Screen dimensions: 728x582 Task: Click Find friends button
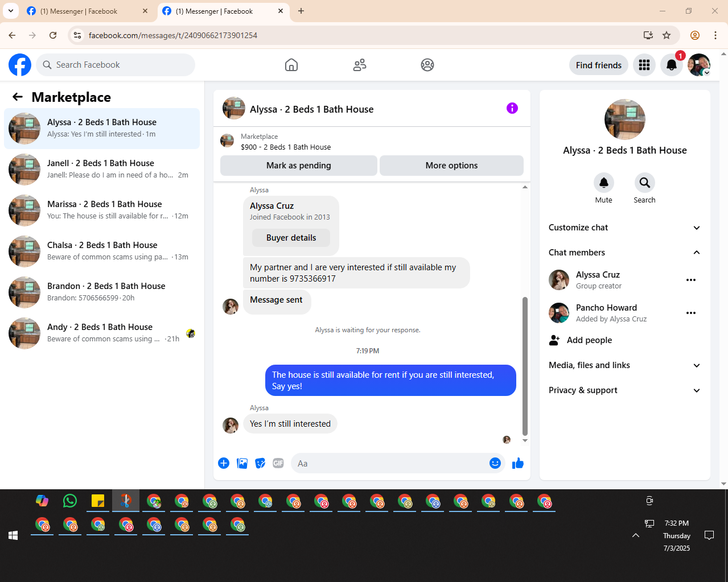pyautogui.click(x=599, y=65)
